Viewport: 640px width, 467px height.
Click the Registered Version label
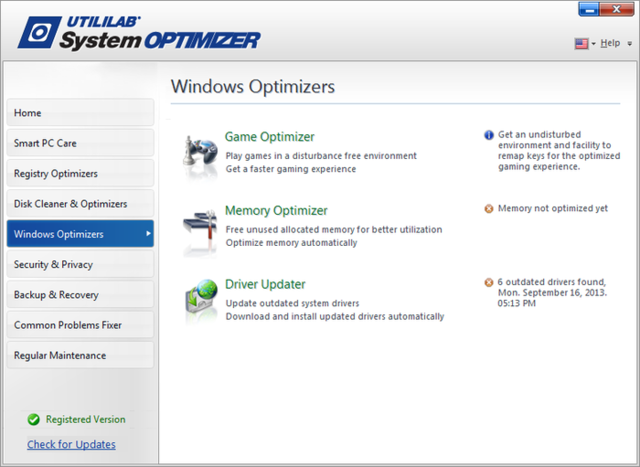tap(85, 419)
